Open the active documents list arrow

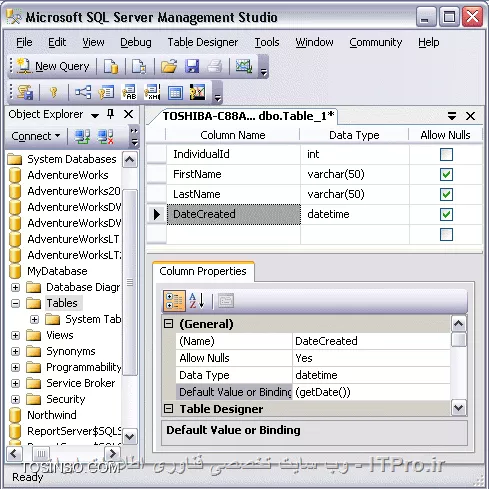(452, 116)
